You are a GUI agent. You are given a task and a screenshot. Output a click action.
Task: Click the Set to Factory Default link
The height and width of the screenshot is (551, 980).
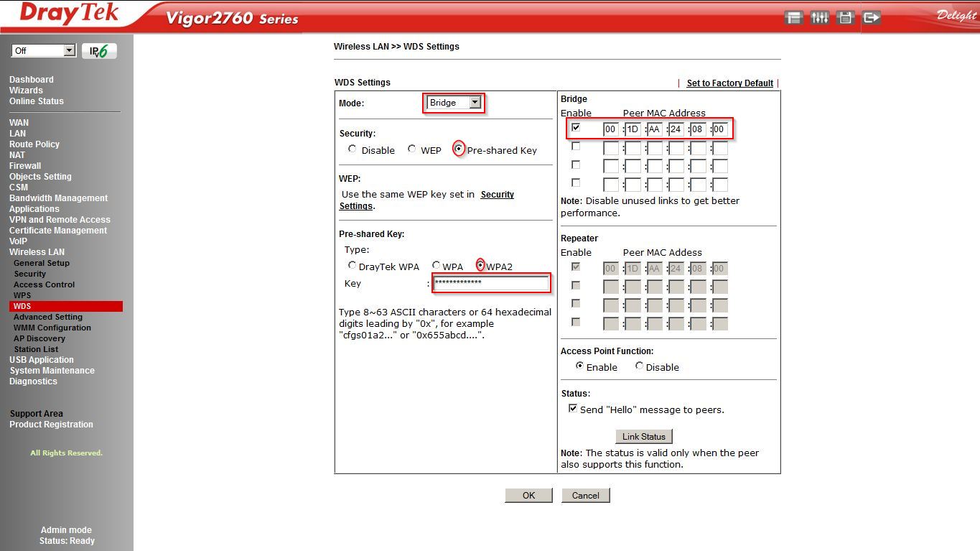click(729, 83)
